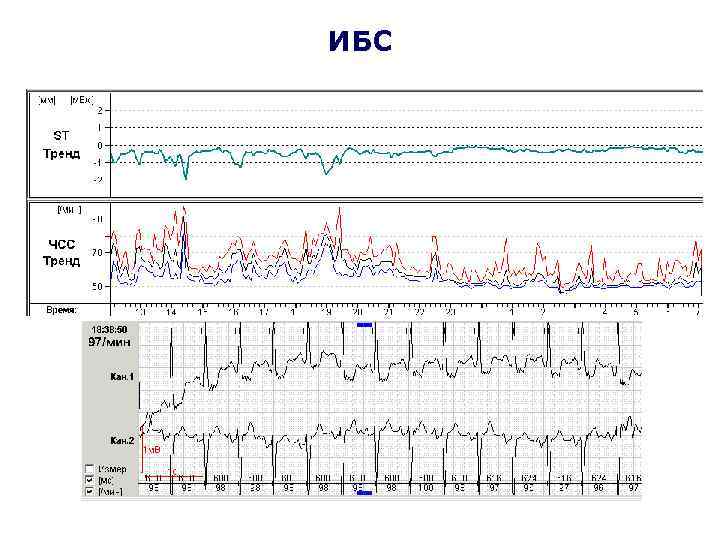Screen dimensions: 720x540
Task: Click the ST Тренд panel label
Action: tap(62, 145)
